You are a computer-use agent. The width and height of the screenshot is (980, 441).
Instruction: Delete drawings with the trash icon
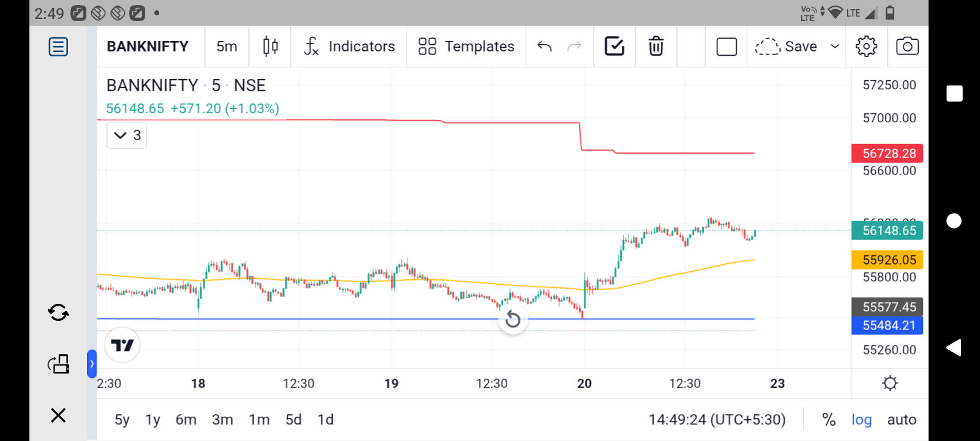tap(656, 47)
